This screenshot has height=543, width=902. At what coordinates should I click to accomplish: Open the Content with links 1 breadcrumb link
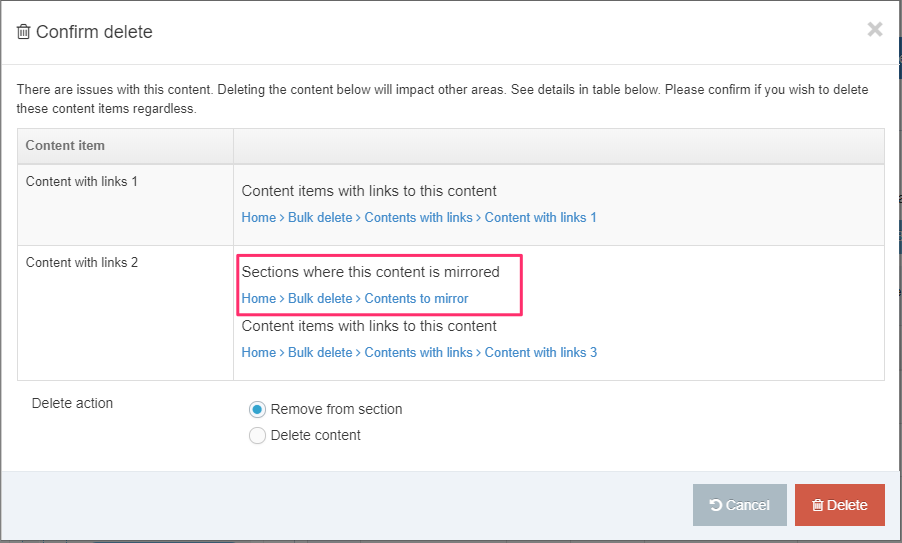(x=540, y=217)
